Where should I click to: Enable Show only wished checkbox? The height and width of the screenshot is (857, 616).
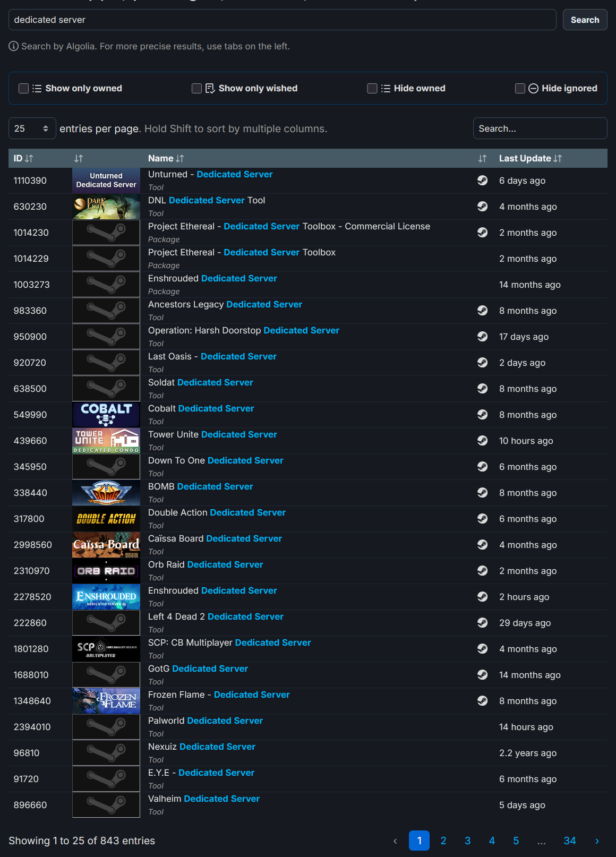(x=196, y=88)
